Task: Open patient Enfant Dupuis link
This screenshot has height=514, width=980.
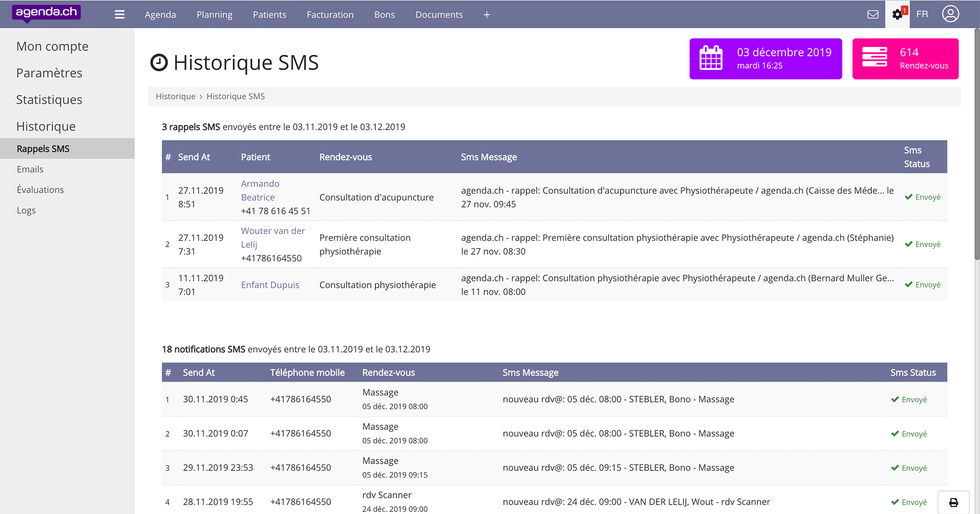Action: [270, 285]
